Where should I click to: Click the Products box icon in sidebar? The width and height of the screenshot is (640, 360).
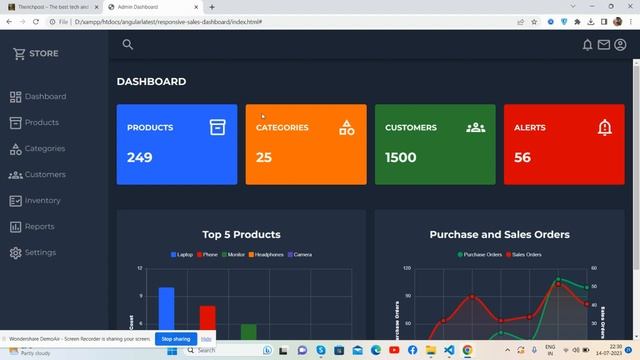tap(16, 122)
